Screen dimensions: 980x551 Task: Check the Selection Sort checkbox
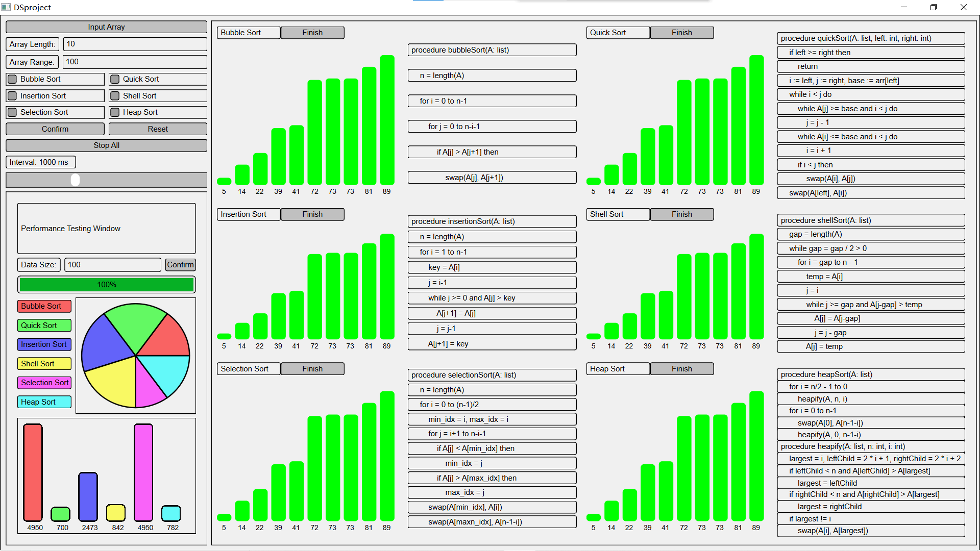point(12,112)
